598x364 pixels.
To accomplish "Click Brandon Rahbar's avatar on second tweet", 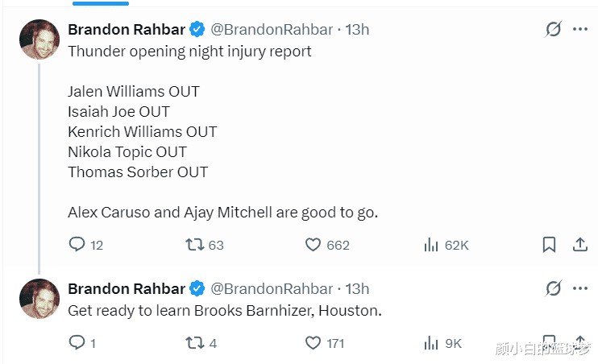I will (x=39, y=298).
